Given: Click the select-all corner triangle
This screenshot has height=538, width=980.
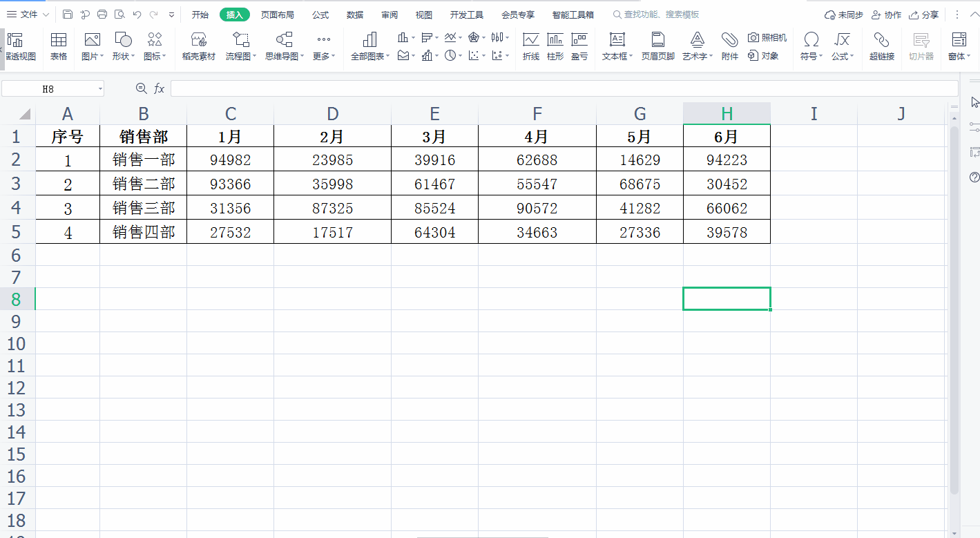Looking at the screenshot, I should click(24, 114).
